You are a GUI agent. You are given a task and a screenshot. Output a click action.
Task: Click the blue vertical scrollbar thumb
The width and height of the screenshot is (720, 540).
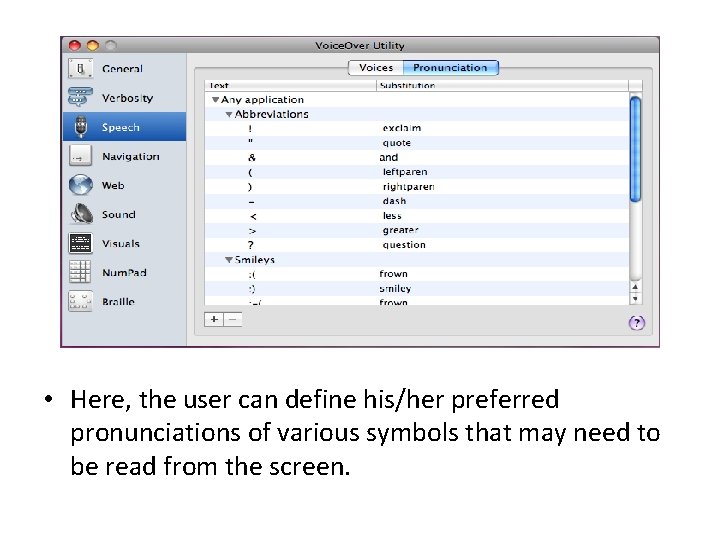[x=635, y=149]
